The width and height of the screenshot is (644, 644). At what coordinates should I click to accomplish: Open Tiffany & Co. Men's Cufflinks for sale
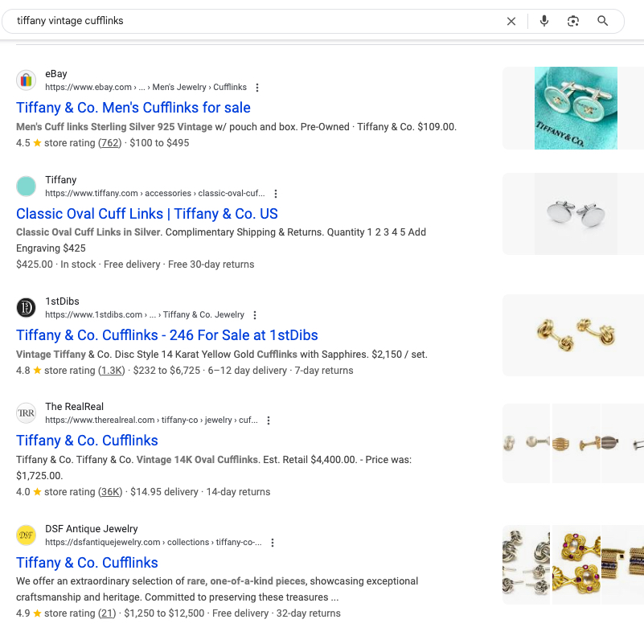point(133,108)
